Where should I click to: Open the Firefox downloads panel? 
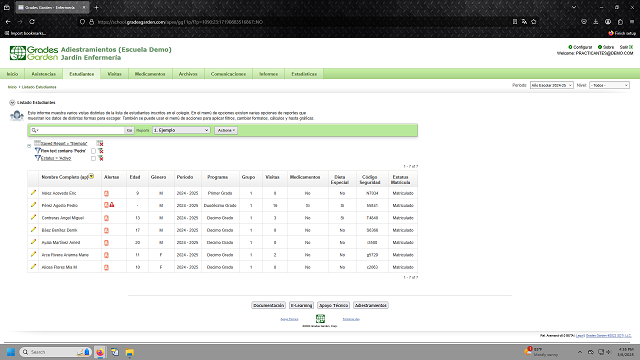(x=596, y=22)
